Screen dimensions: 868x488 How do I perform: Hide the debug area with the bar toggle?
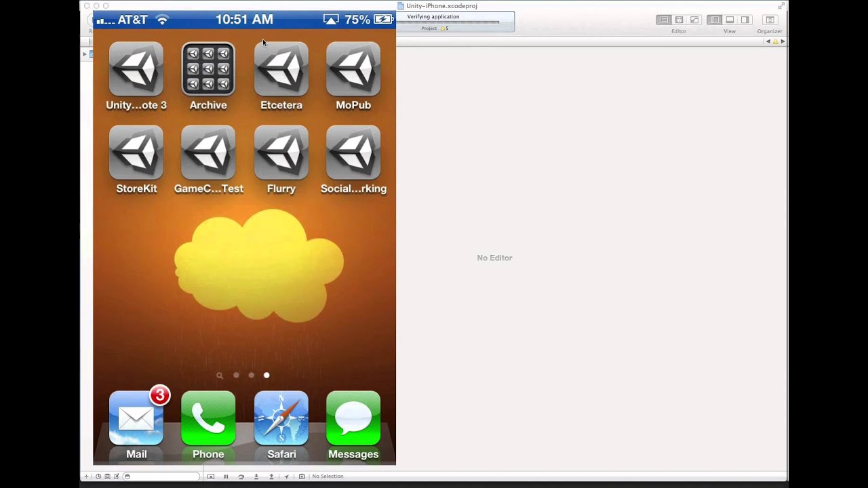coord(211,476)
